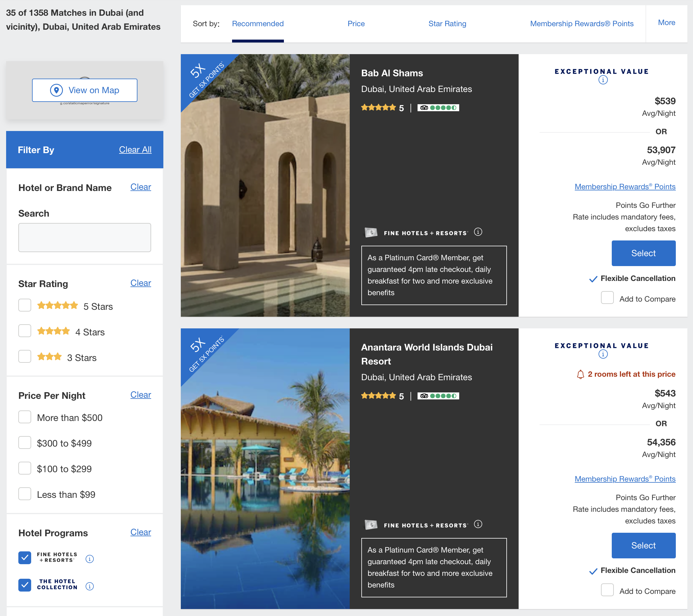693x616 pixels.
Task: Uncheck The Hotel Collection program
Action: pyautogui.click(x=25, y=585)
